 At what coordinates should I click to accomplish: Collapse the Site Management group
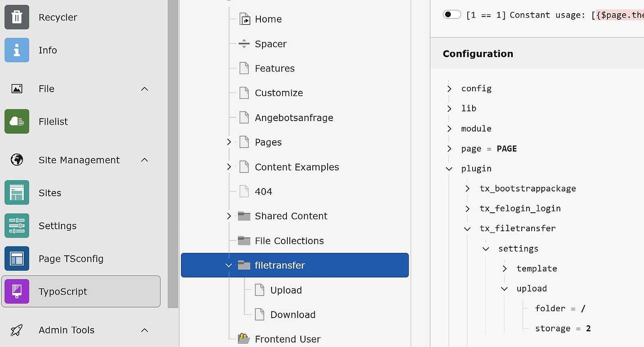144,160
